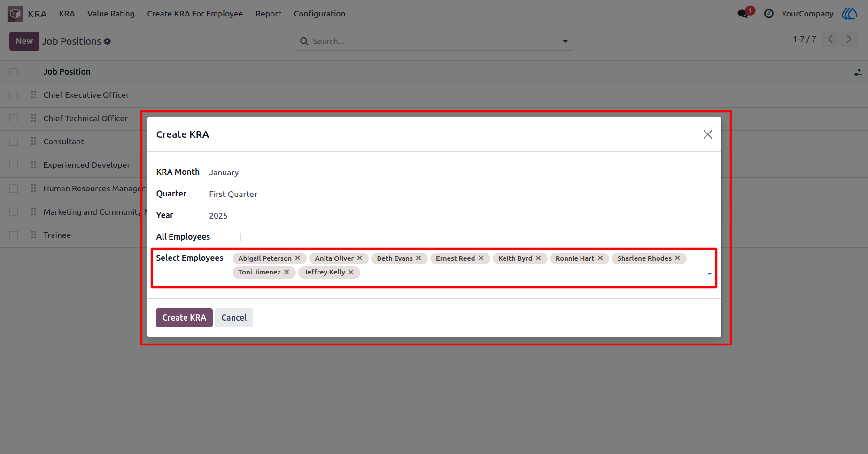Remove Anita Oliver tag
The height and width of the screenshot is (454, 868).
(x=360, y=258)
